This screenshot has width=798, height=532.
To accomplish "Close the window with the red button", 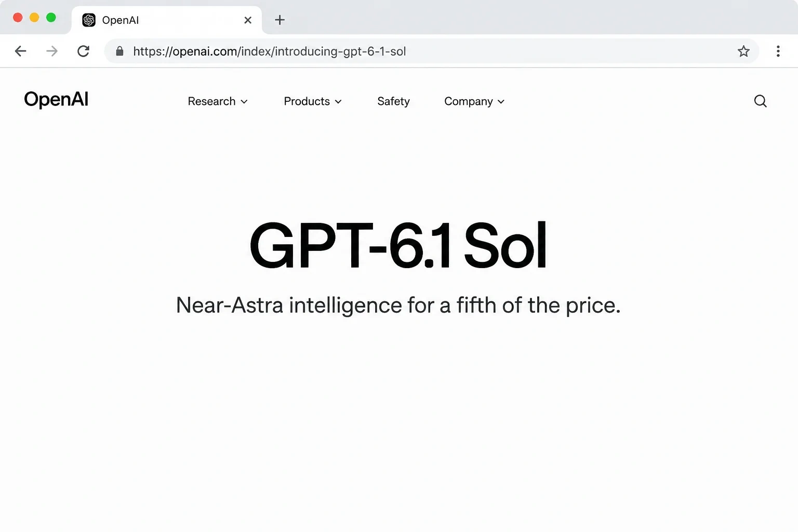I will (18, 18).
